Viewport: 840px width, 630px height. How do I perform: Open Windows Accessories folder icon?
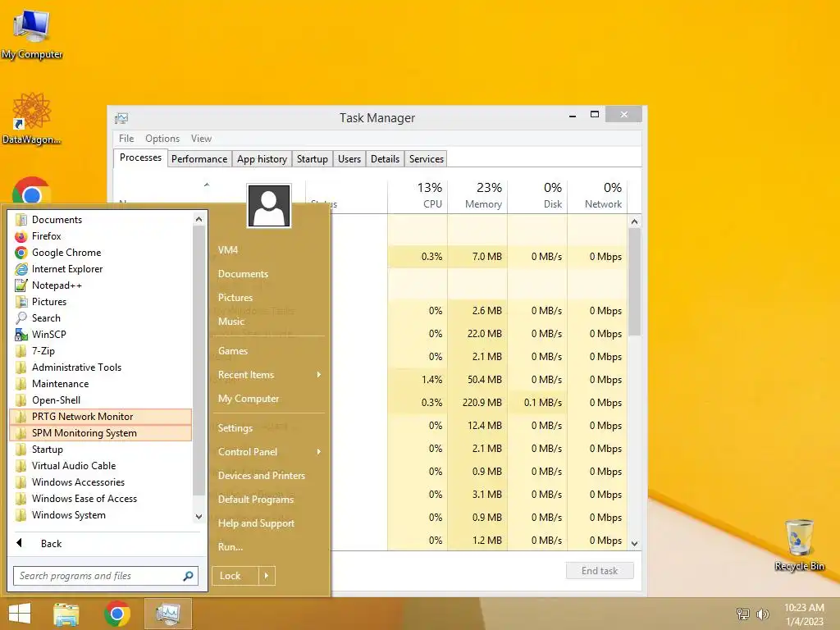(21, 482)
